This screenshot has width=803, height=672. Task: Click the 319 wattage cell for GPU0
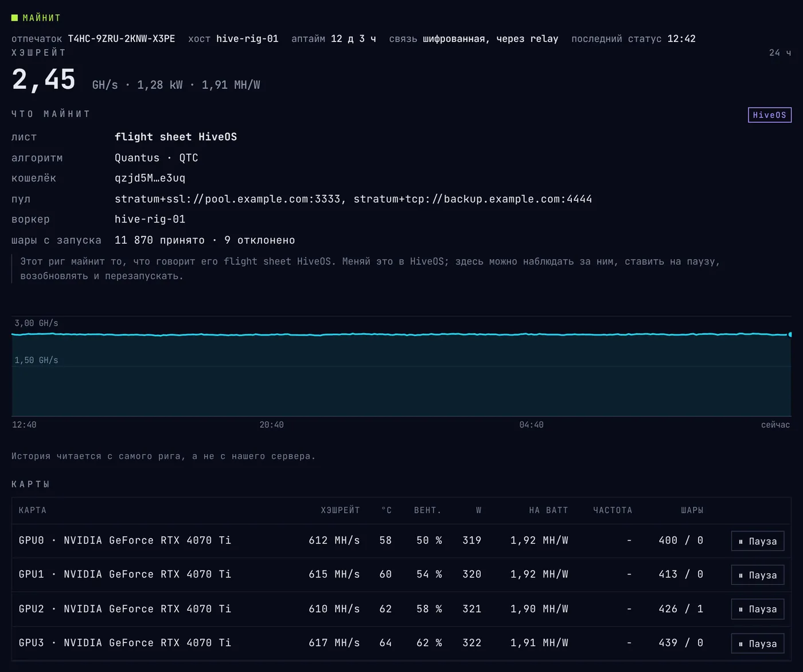coord(472,541)
